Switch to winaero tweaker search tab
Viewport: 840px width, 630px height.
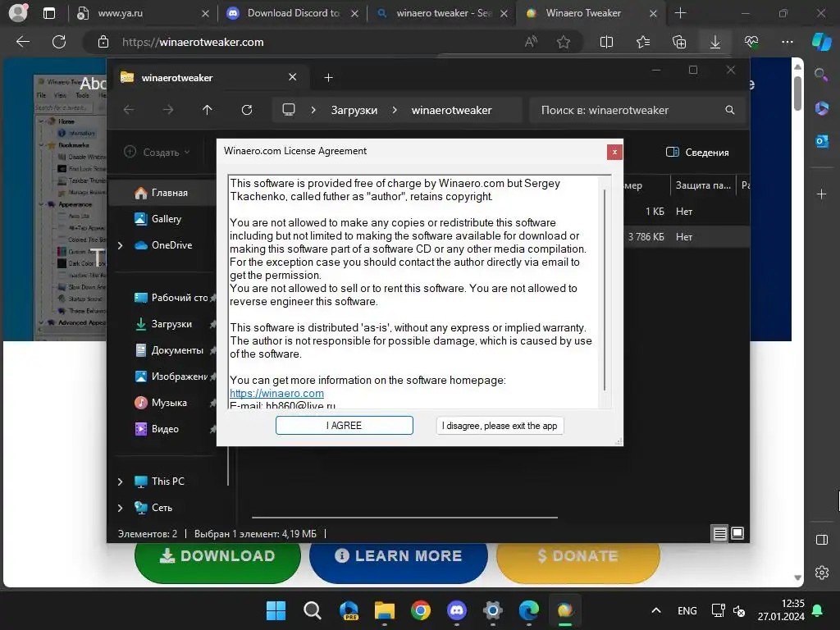[x=441, y=13]
